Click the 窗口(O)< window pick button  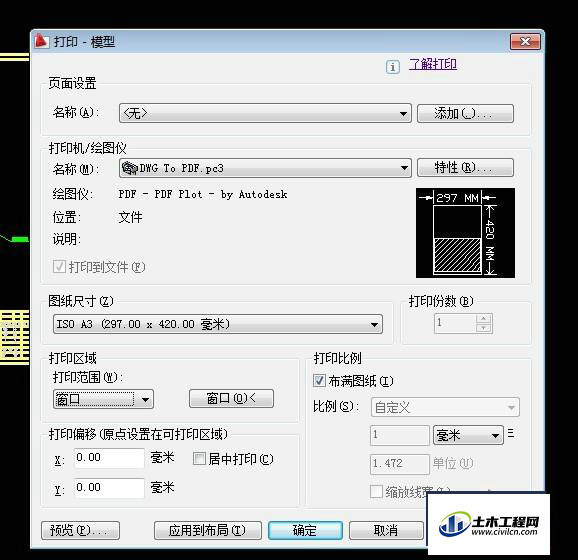point(231,398)
